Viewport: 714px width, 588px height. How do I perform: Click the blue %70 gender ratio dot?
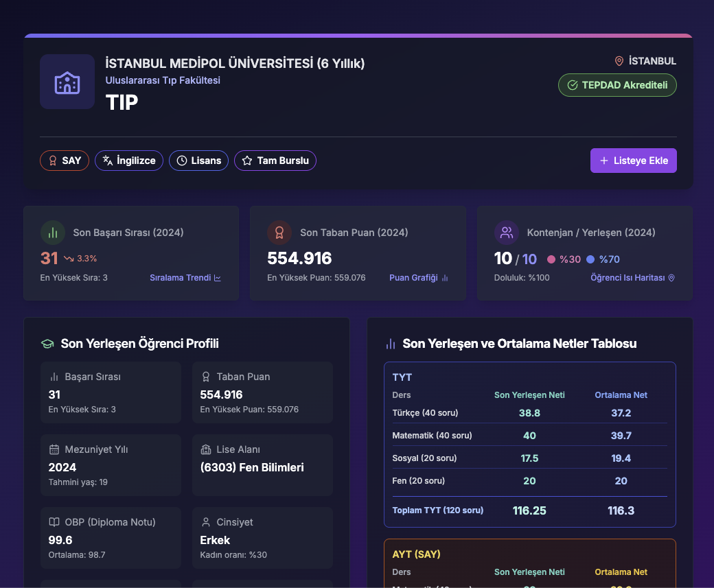(x=590, y=259)
